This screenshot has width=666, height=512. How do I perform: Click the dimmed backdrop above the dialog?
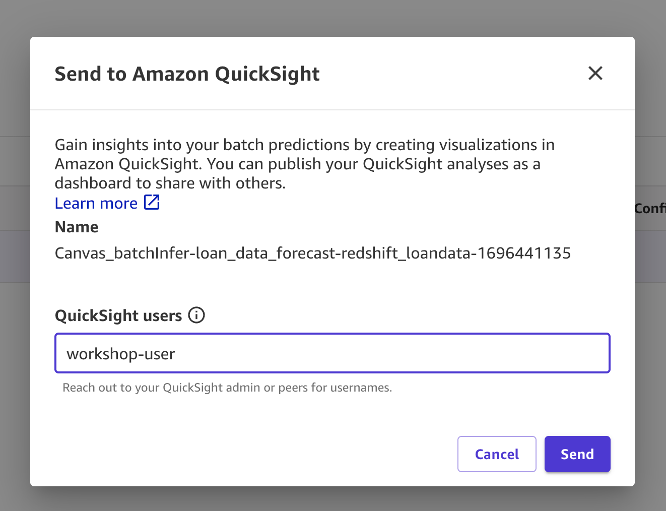click(x=332, y=18)
